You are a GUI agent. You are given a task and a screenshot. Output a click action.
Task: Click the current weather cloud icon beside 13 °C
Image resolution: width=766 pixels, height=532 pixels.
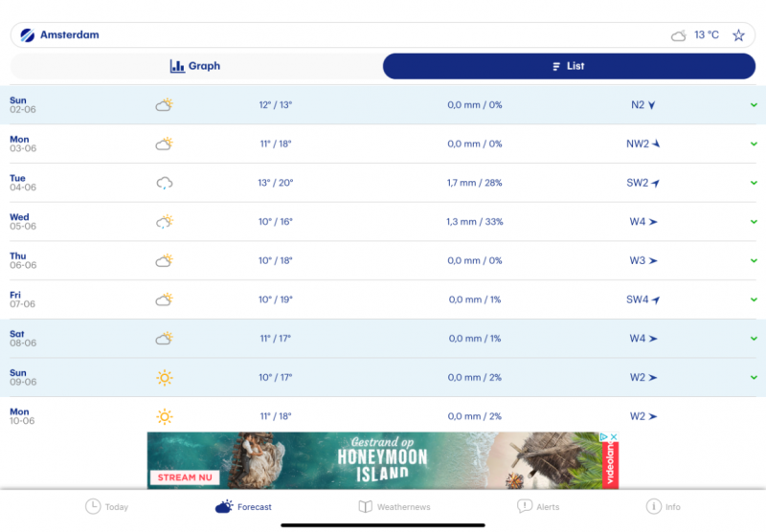[679, 35]
